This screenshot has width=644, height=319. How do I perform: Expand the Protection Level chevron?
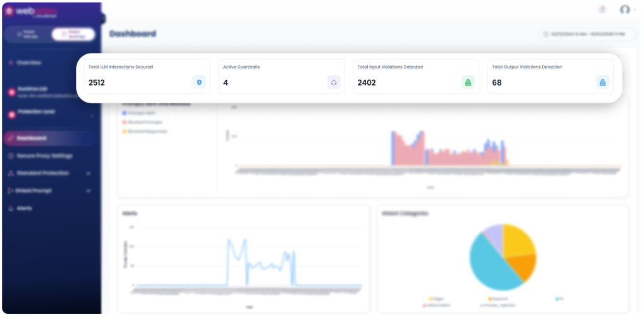(92, 116)
